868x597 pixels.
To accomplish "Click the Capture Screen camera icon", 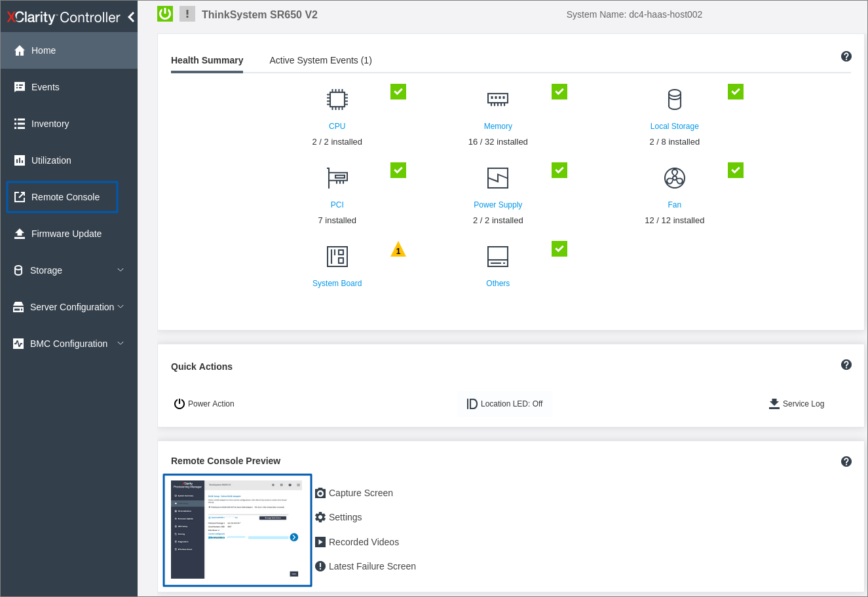I will coord(320,493).
